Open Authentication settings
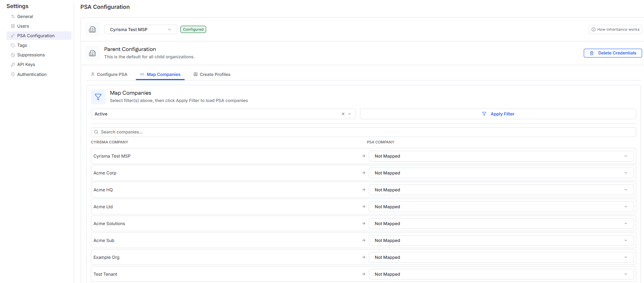This screenshot has height=283, width=644. point(39,74)
